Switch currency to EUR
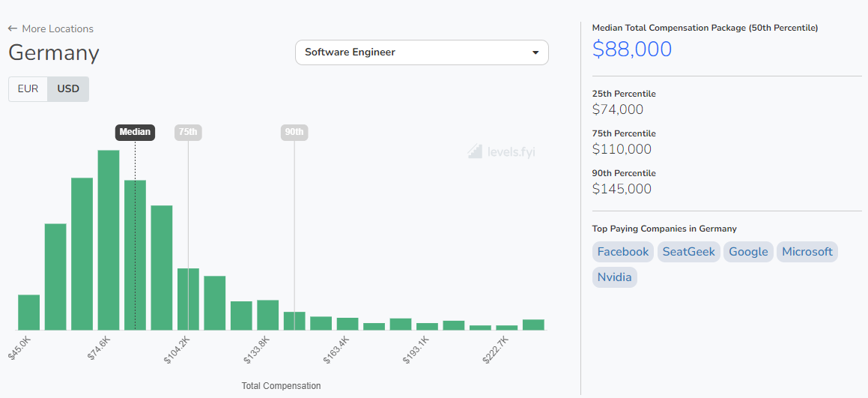Viewport: 868px width, 398px height. [28, 88]
